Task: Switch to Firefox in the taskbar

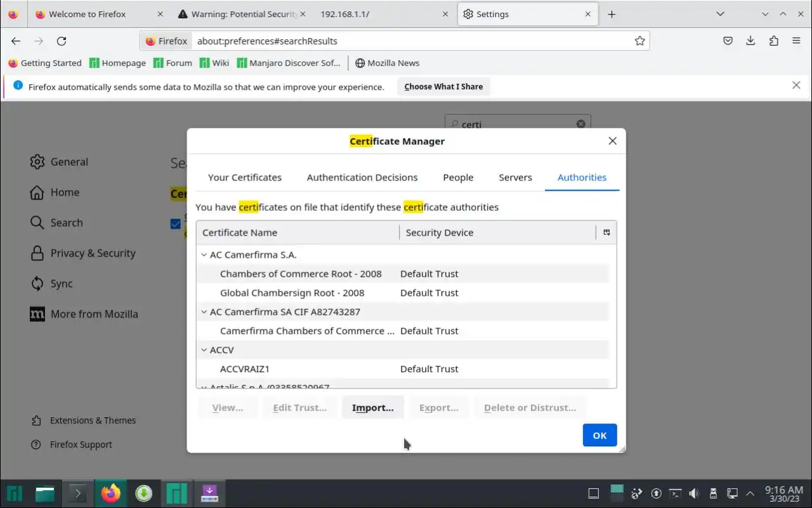Action: pos(110,493)
